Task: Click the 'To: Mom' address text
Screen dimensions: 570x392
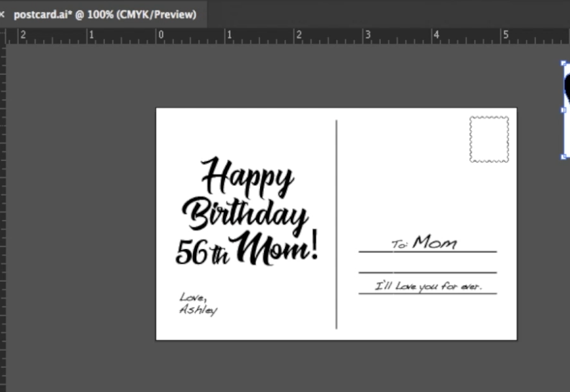Action: (x=424, y=242)
